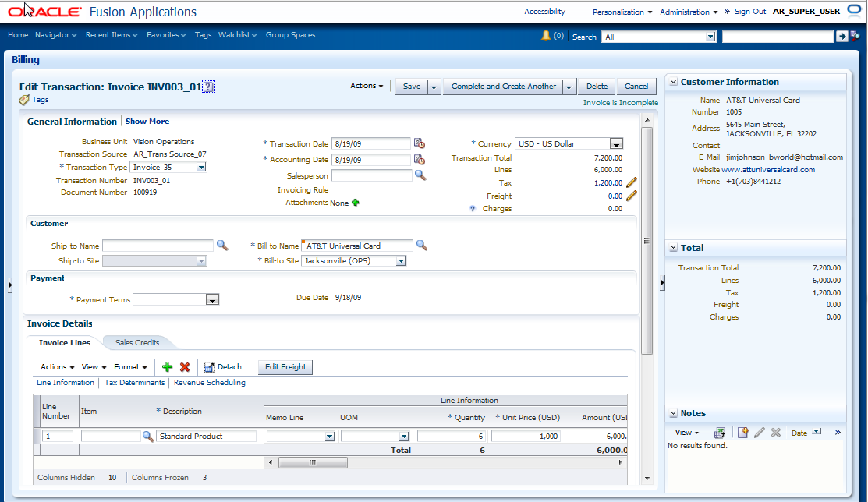This screenshot has width=868, height=502.
Task: Open the Recent Items menu
Action: [112, 35]
